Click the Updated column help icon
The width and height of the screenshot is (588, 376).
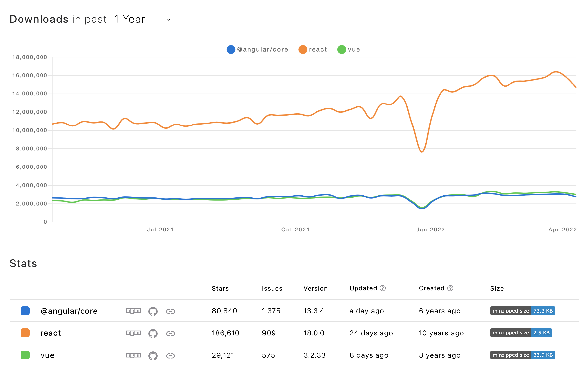[383, 288]
